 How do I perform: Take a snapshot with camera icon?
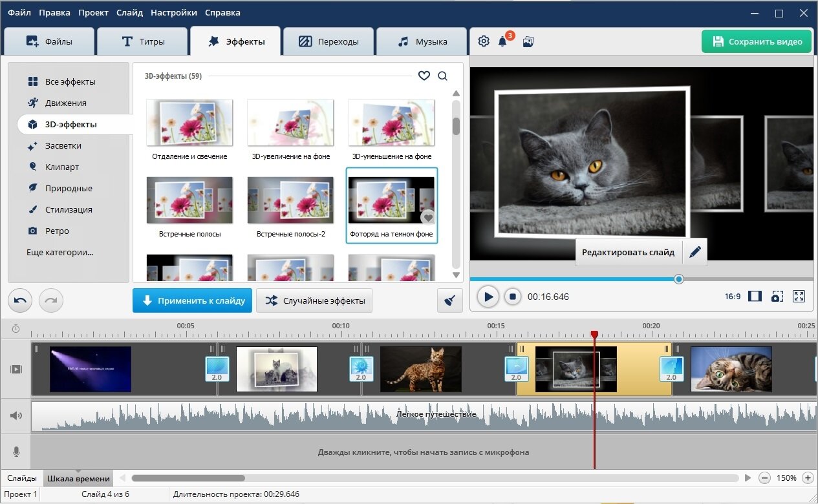click(777, 296)
